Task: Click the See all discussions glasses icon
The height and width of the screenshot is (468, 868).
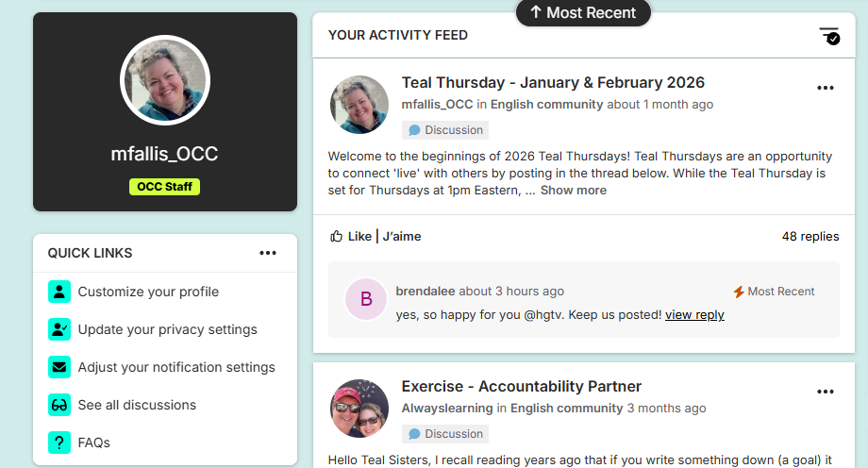Action: pos(59,405)
